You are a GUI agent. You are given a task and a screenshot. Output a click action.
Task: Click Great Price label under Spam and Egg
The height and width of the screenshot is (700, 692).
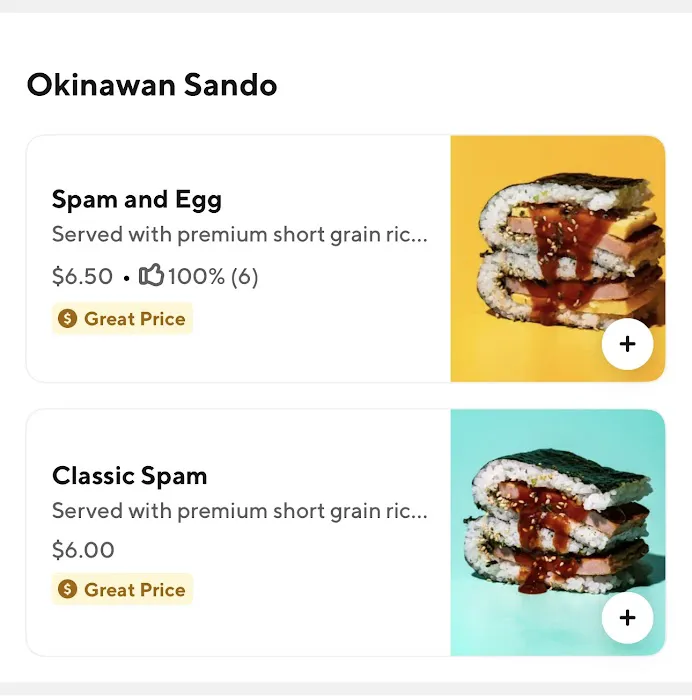click(x=134, y=319)
